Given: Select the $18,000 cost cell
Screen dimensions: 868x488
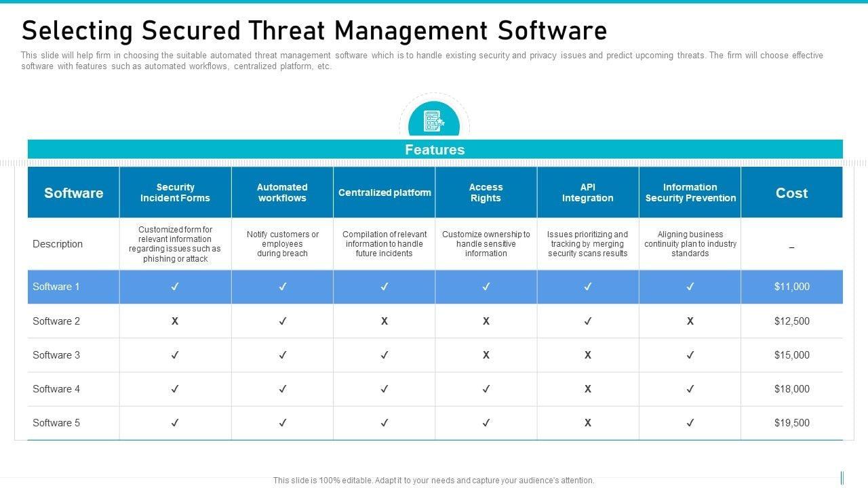Looking at the screenshot, I should 792,389.
